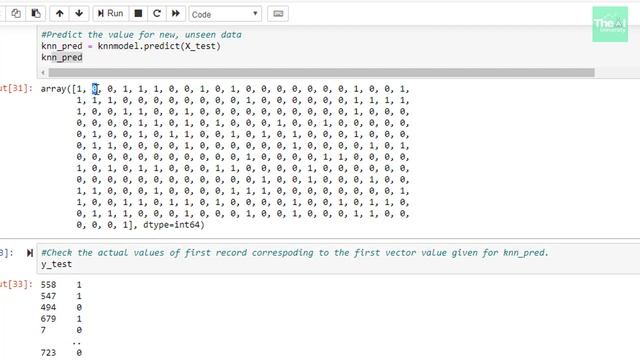Open the command palette keyboard icon
This screenshot has width=640, height=360.
click(x=278, y=13)
